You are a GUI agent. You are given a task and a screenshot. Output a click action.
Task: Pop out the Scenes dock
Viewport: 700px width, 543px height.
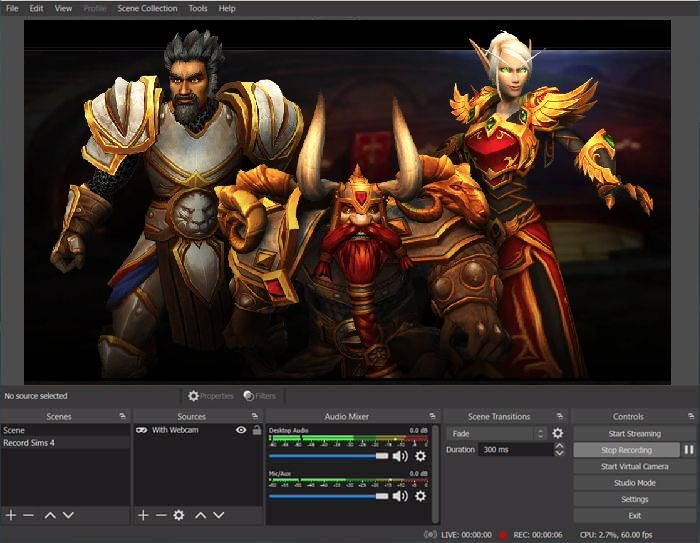122,416
